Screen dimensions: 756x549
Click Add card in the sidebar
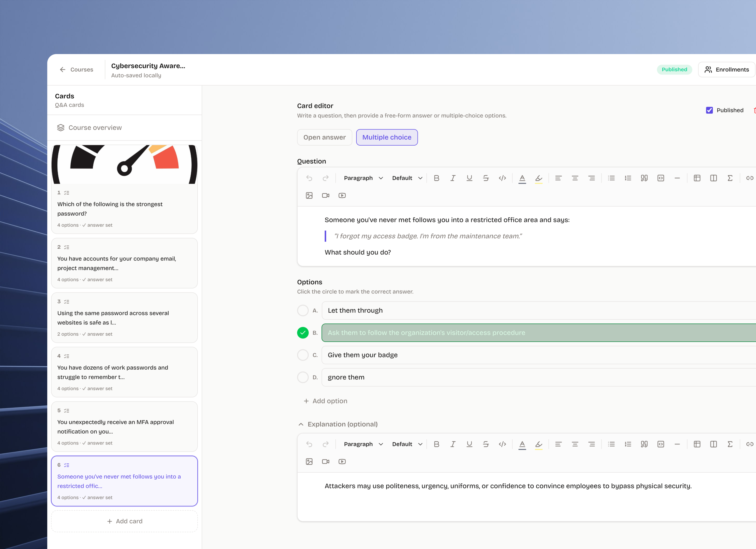(124, 521)
